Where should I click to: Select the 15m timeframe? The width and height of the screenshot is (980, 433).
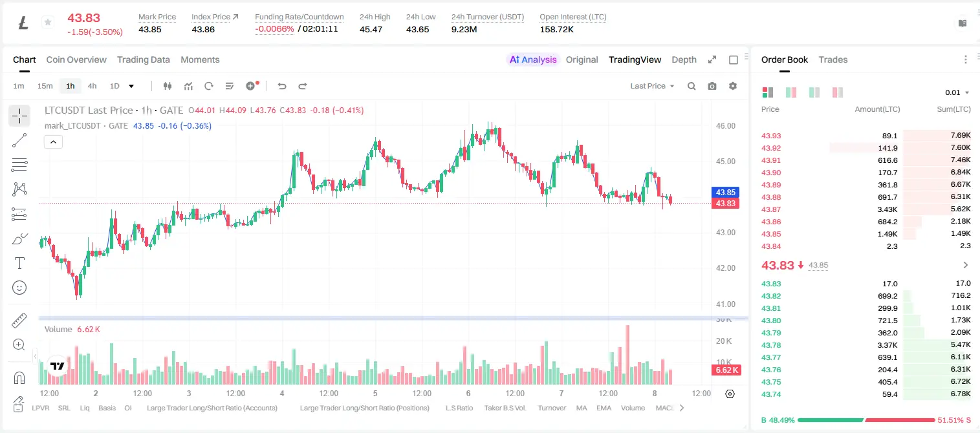[45, 86]
